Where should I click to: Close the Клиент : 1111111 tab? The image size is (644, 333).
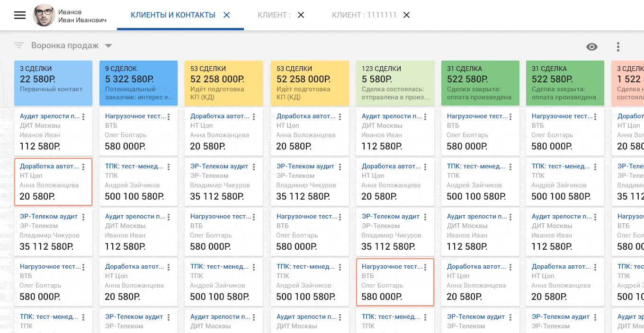406,15
